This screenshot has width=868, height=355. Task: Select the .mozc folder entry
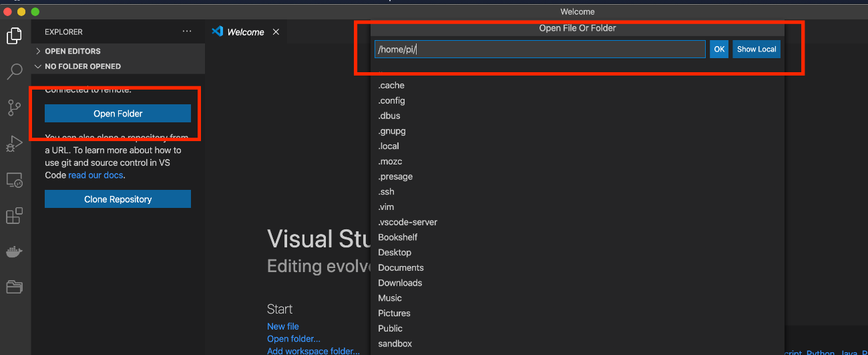click(578, 162)
